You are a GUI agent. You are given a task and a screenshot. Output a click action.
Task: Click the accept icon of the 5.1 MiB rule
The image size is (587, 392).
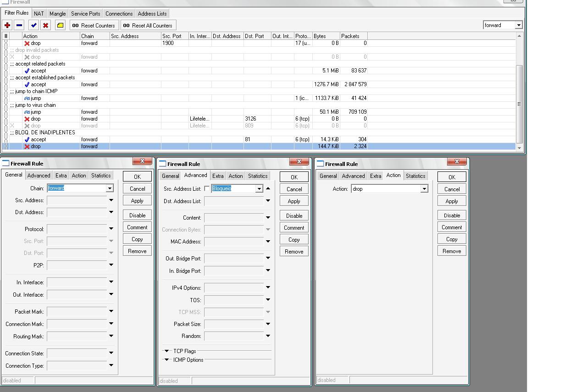(27, 71)
